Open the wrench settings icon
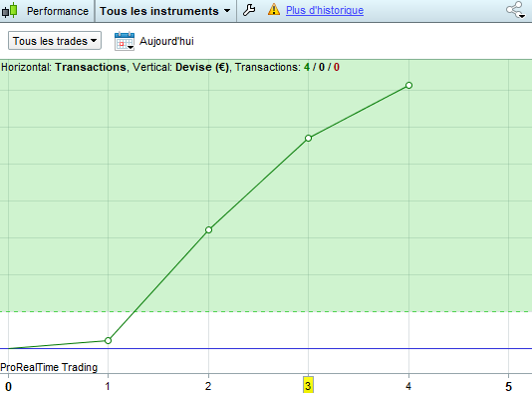Viewport: 532px width, 393px height. [249, 10]
